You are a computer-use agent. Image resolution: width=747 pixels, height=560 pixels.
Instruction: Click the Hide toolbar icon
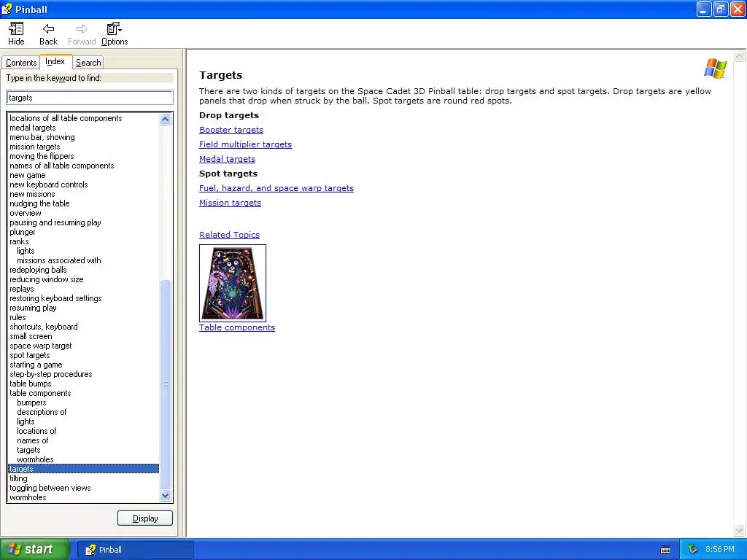pyautogui.click(x=16, y=34)
